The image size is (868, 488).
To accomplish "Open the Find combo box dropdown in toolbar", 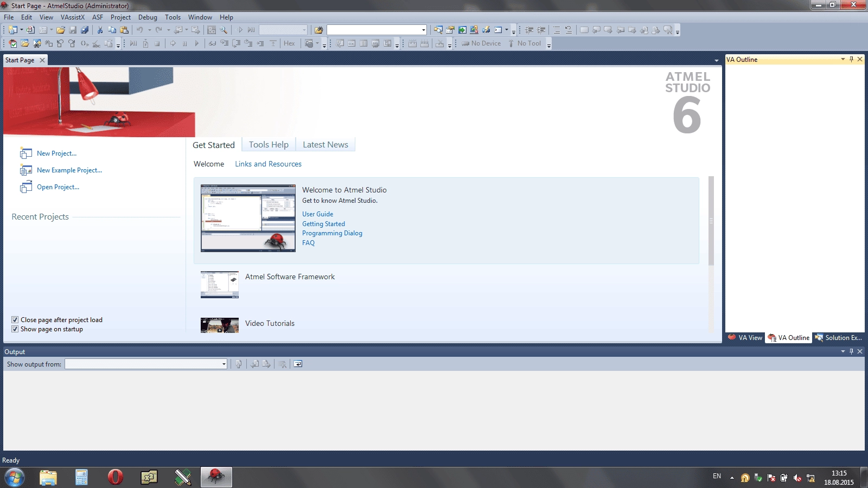I will (424, 30).
